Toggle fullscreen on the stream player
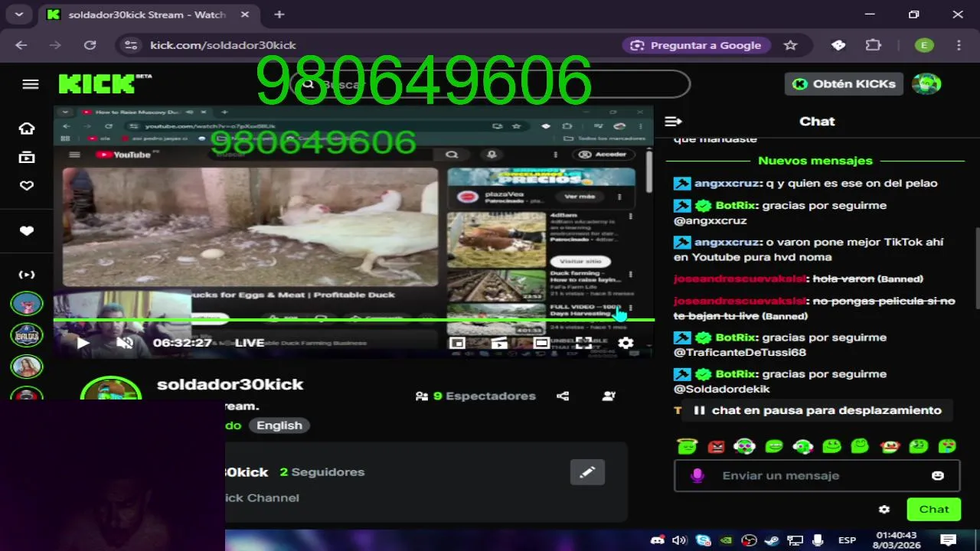980x551 pixels. pos(583,343)
